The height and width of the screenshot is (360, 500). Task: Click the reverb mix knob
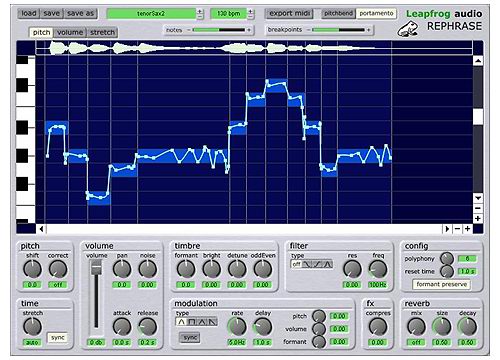(x=416, y=327)
